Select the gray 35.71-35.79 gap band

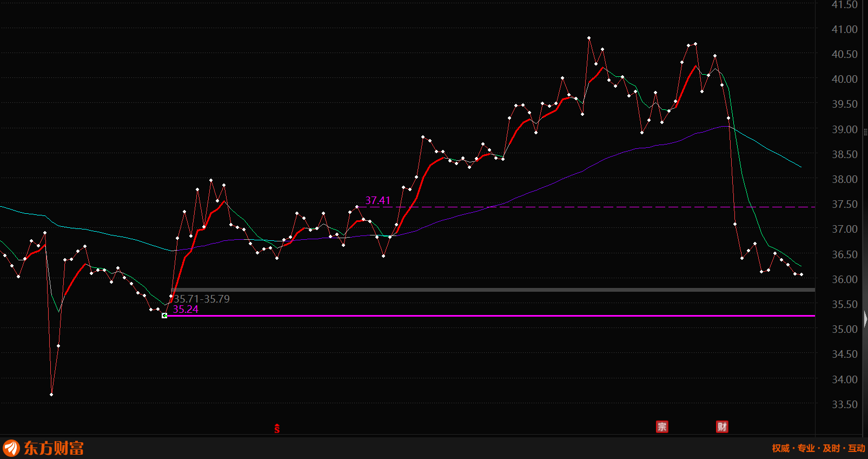pos(493,290)
